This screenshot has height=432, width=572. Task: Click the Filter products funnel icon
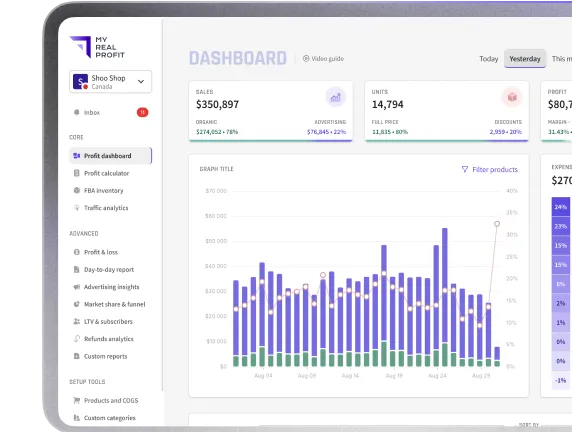click(x=465, y=169)
